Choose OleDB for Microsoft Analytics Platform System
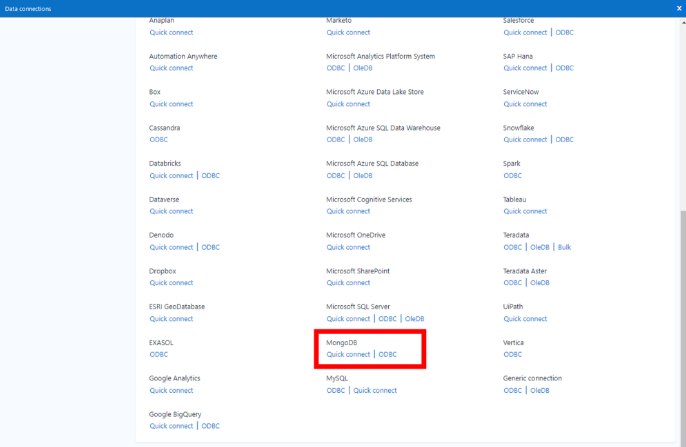The image size is (686, 447). (363, 68)
